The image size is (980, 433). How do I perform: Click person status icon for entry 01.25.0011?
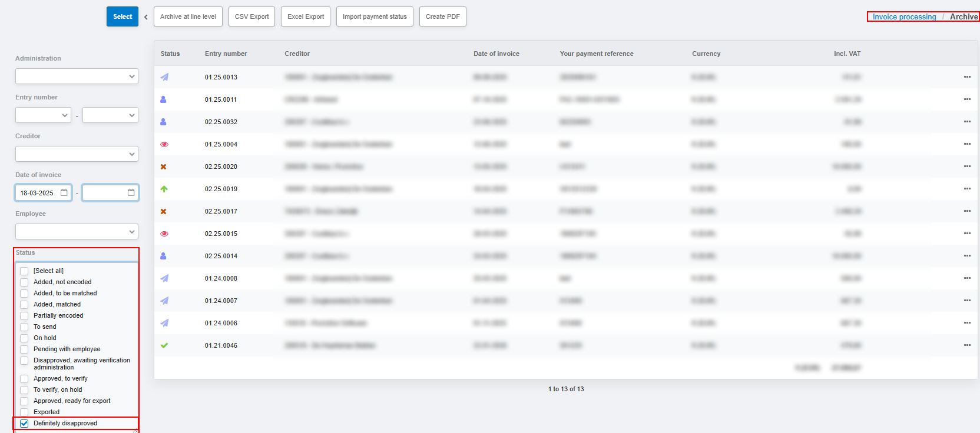[x=163, y=99]
